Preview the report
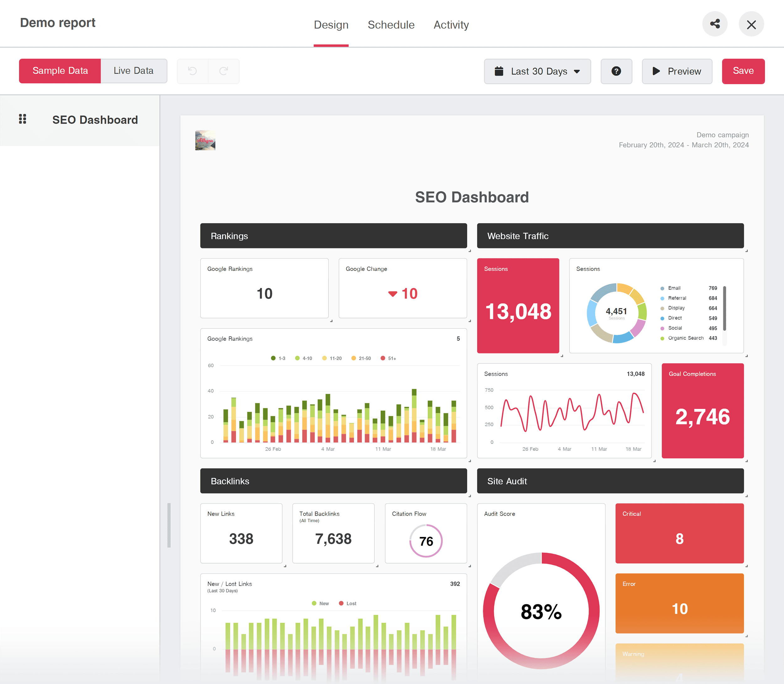The height and width of the screenshot is (684, 784). [677, 71]
